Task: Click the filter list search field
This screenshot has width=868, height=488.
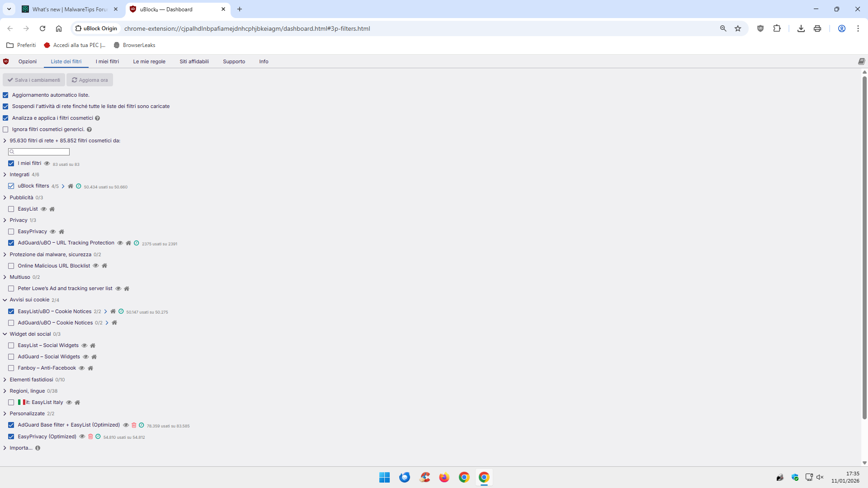Action: coord(39,152)
